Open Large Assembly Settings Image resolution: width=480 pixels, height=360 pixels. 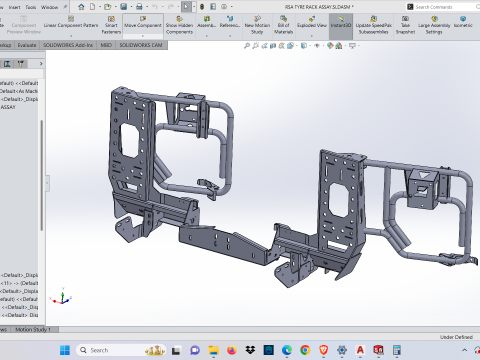pos(434,25)
